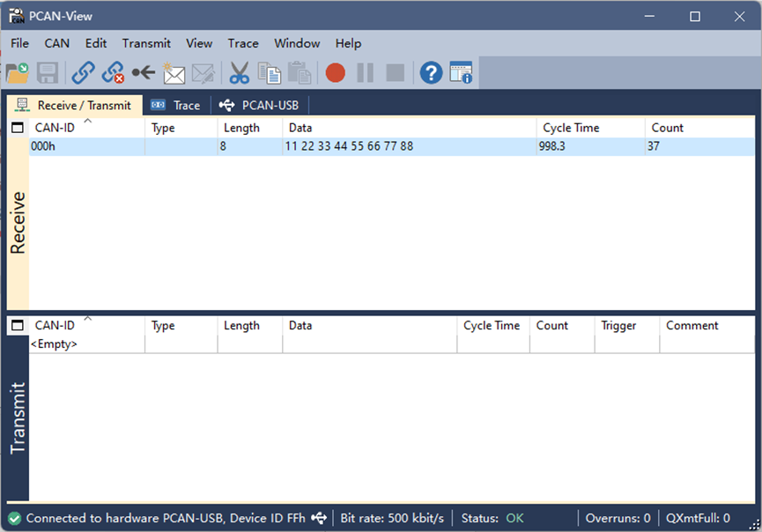Viewport: 762px width, 532px height.
Task: Click the Copy documents icon
Action: pyautogui.click(x=270, y=73)
